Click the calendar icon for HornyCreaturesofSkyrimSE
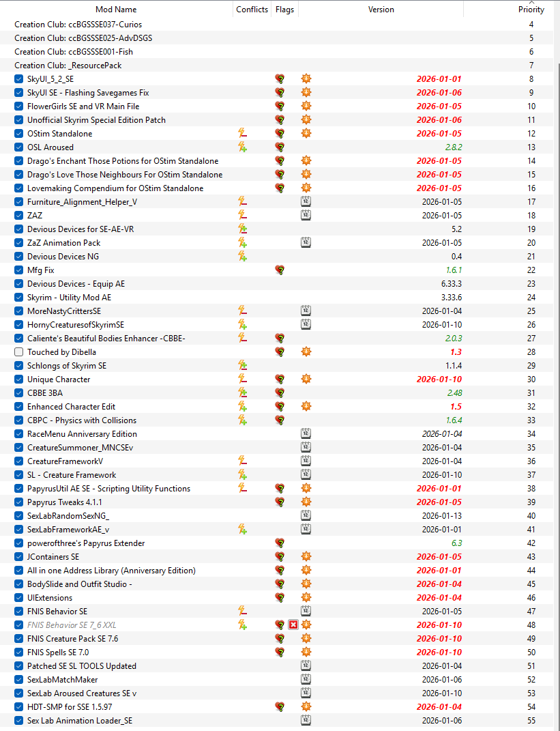The width and height of the screenshot is (560, 731). tap(306, 324)
